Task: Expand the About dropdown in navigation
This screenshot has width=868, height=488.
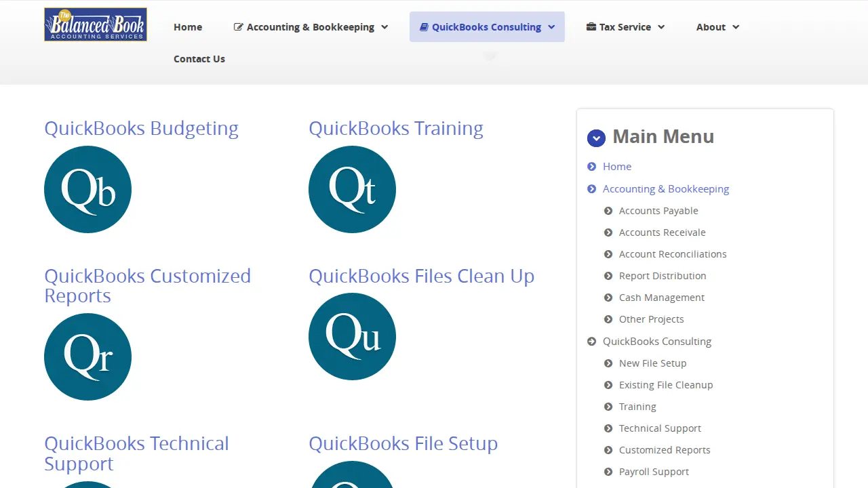Action: [717, 27]
